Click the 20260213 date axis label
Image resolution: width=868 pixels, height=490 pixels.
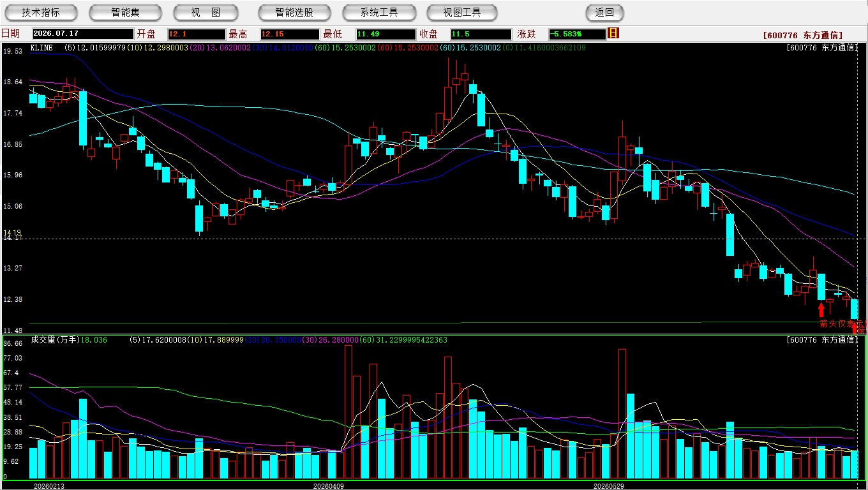49,486
